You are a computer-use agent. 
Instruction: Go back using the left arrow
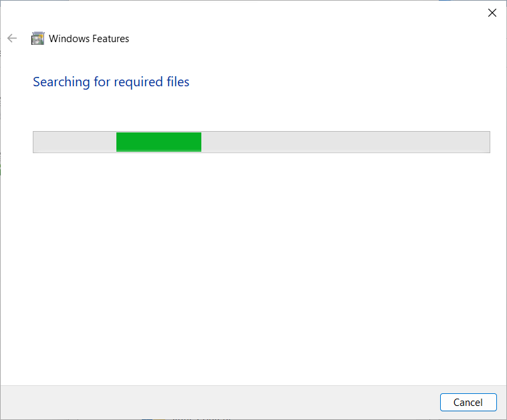click(12, 39)
